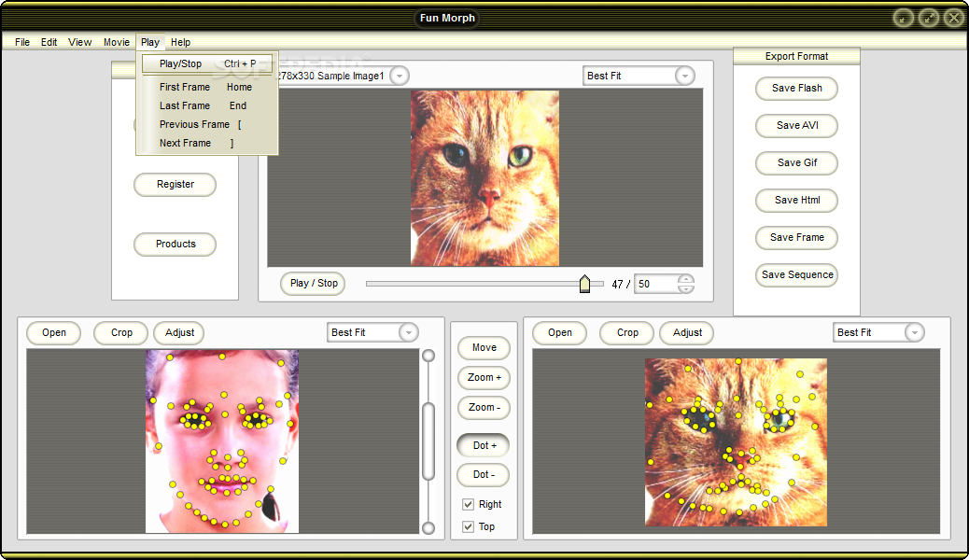Click the top round knob of left vertical slider
969x560 pixels.
tap(428, 356)
